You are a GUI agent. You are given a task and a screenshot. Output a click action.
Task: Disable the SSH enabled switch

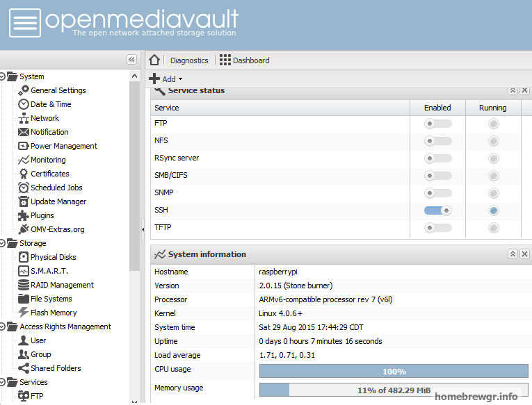point(437,210)
